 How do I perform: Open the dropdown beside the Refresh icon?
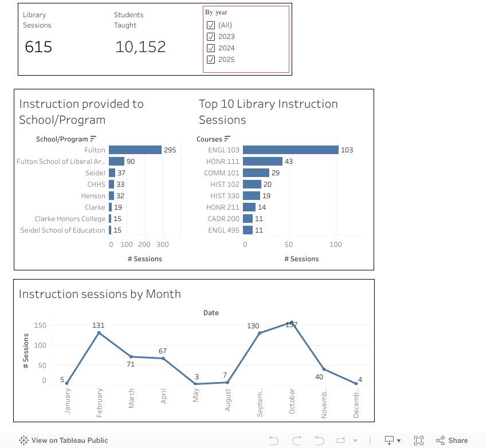click(355, 440)
